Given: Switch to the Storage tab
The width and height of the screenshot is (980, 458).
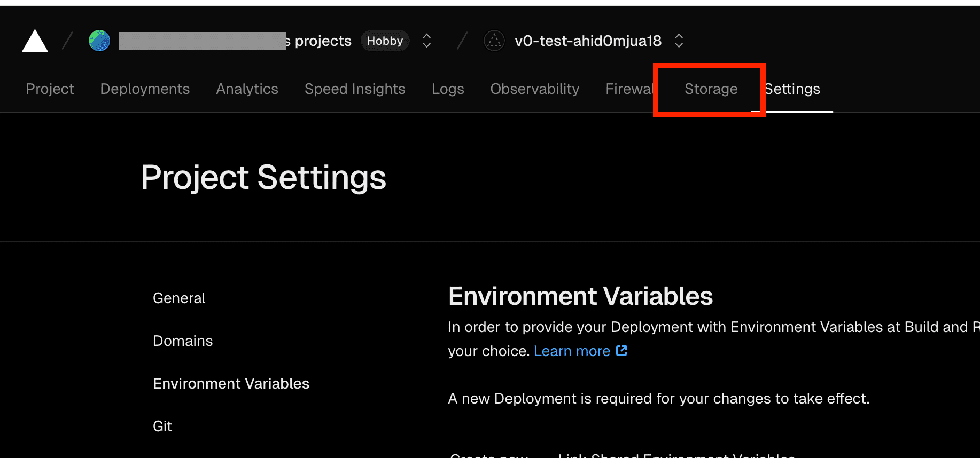Looking at the screenshot, I should tap(711, 89).
